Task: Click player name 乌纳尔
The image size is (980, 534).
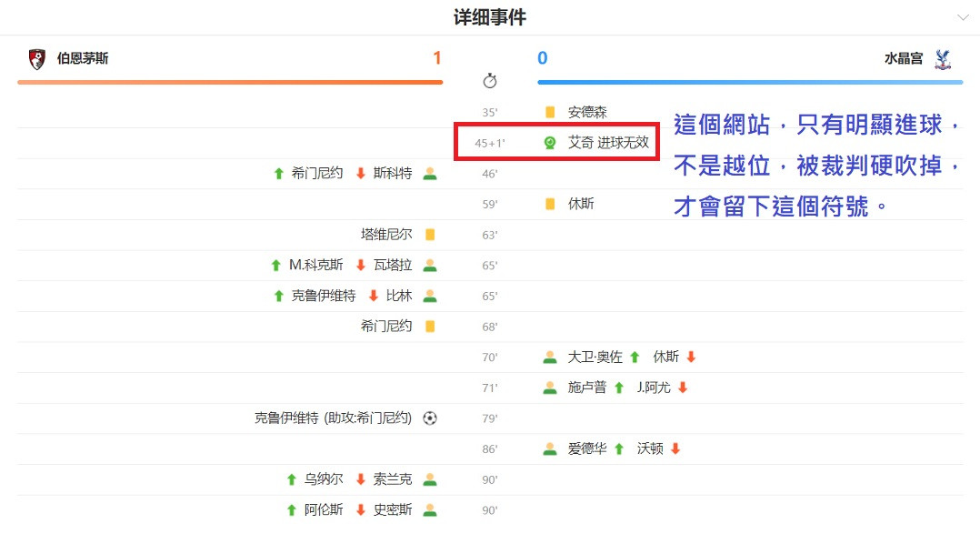Action: (324, 479)
